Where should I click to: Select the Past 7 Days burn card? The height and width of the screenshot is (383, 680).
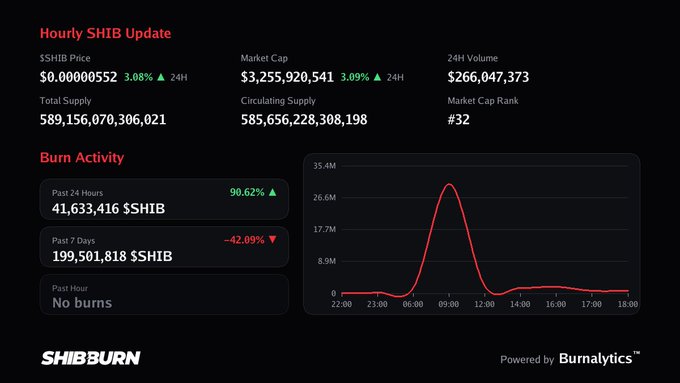pos(164,247)
